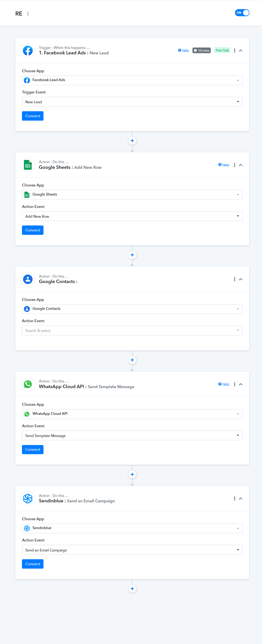The image size is (262, 644).
Task: Collapse the Facebook Lead Ads trigger step
Action: 241,50
